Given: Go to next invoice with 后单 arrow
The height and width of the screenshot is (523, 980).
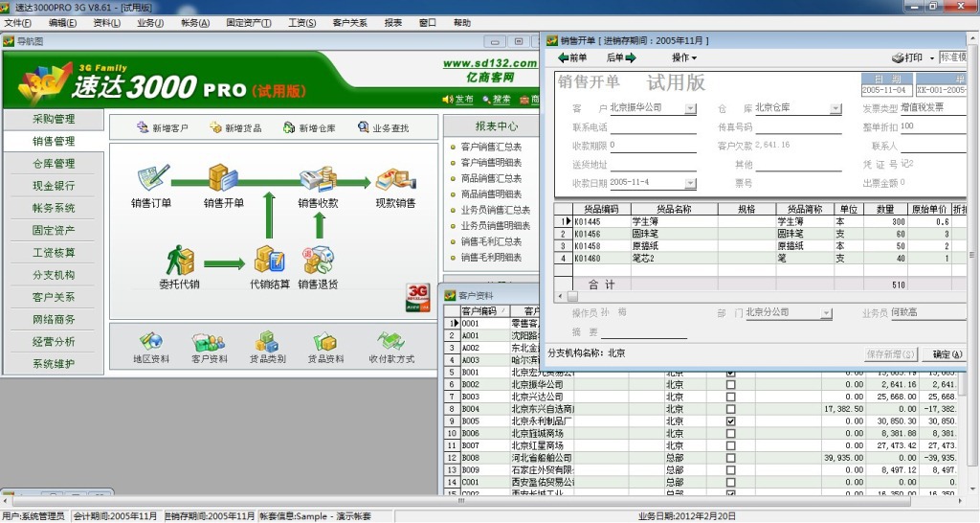Looking at the screenshot, I should [621, 57].
